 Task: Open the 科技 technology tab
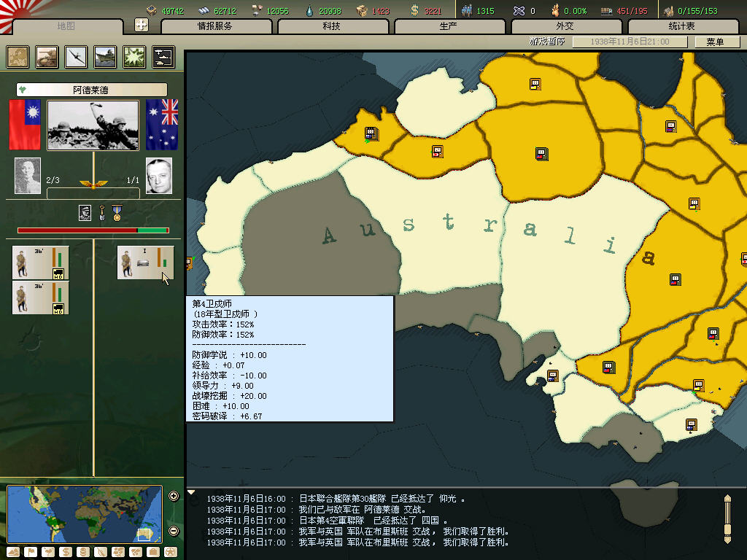[333, 26]
